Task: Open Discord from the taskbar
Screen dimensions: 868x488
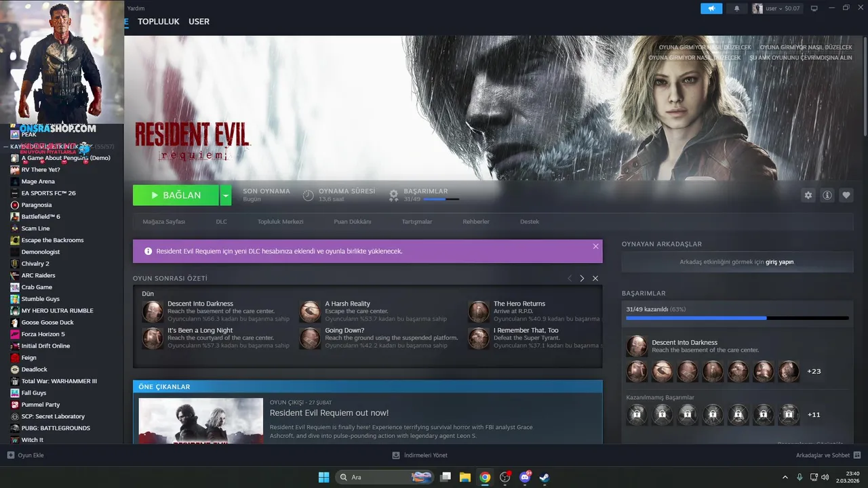Action: [525, 477]
